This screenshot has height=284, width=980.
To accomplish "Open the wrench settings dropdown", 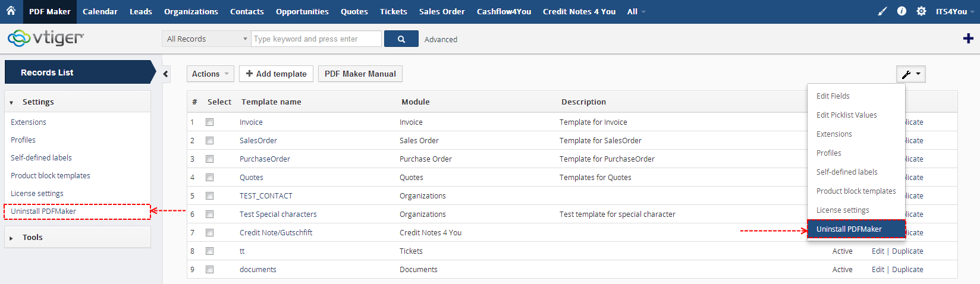I will [911, 74].
